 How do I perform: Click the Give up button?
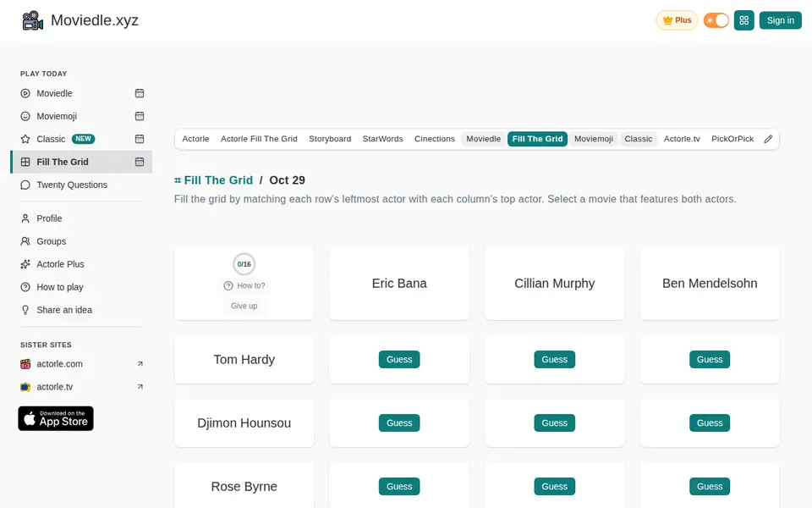click(244, 306)
